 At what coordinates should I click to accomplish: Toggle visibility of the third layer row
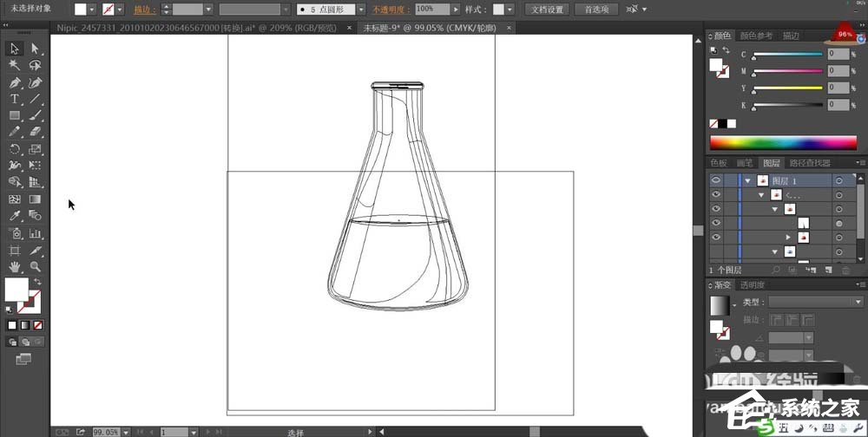[x=716, y=210]
